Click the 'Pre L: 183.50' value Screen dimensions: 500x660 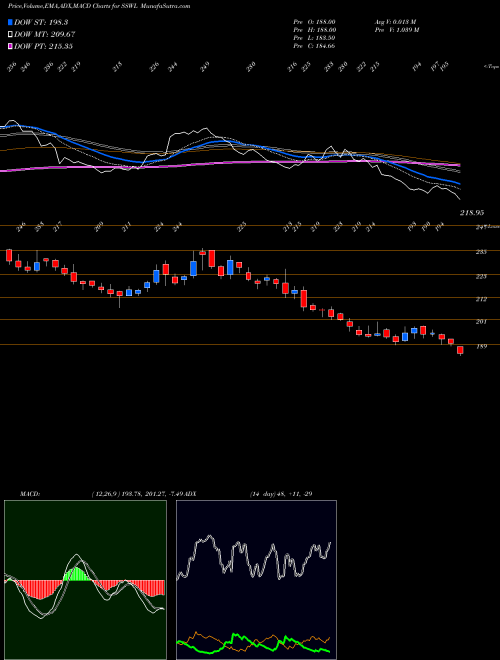pos(314,38)
